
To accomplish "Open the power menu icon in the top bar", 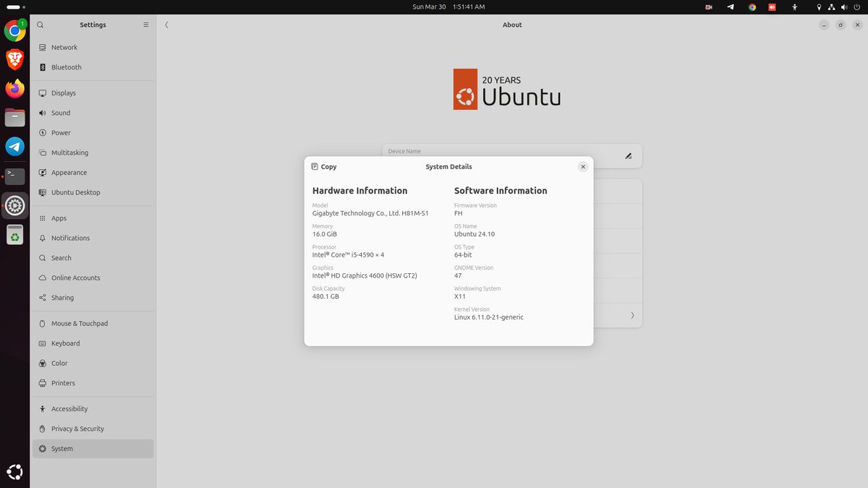I will 857,7.
